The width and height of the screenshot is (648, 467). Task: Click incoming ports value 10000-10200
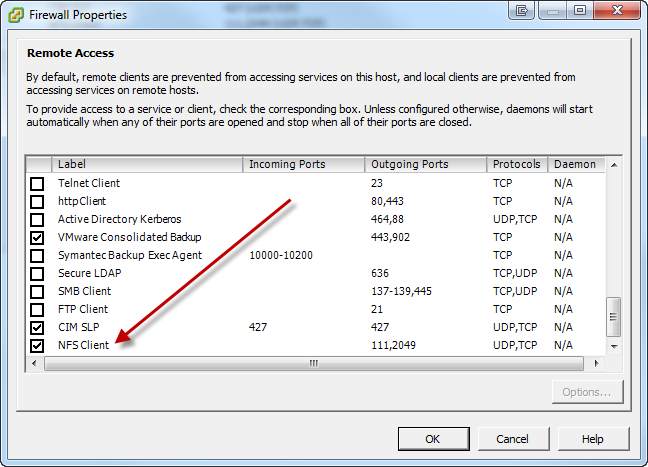click(281, 255)
